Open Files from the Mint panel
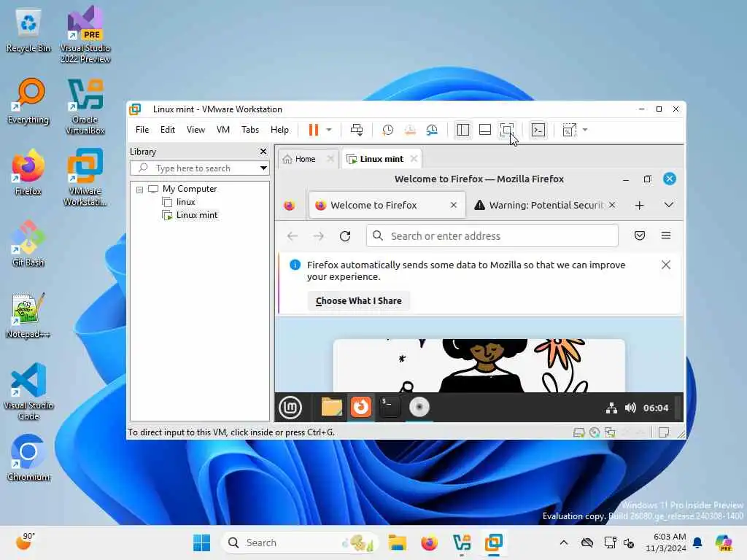Screen dimensions: 747x560 click(332, 408)
